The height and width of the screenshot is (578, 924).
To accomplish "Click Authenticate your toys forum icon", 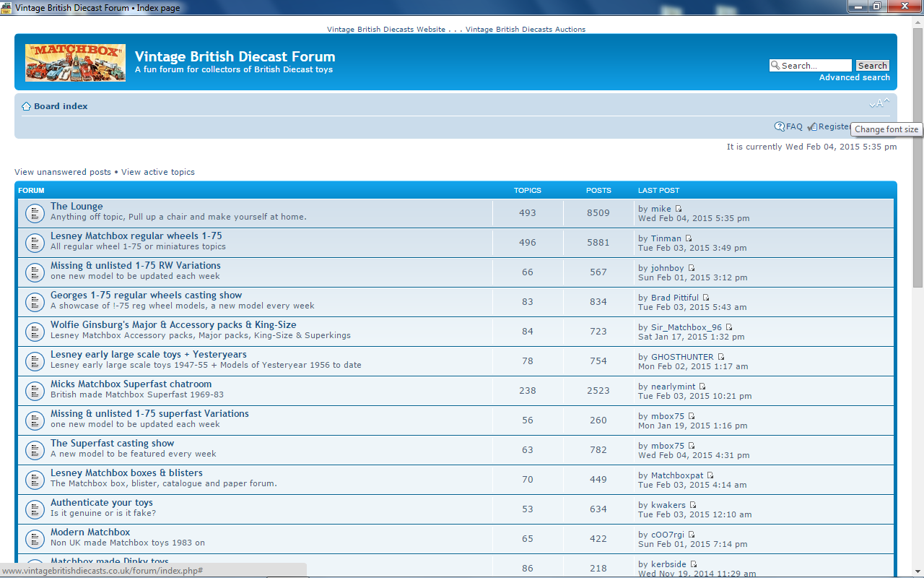I will point(35,509).
